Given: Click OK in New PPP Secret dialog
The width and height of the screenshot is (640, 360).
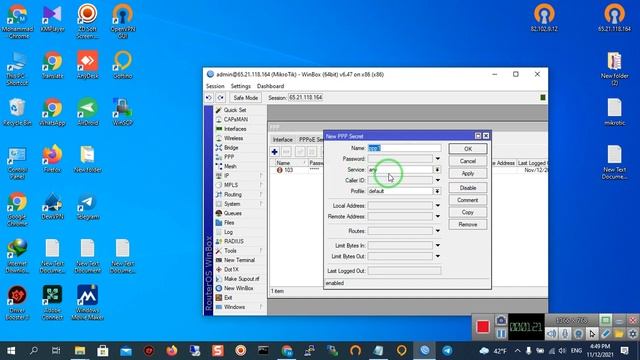Looking at the screenshot, I should 468,149.
